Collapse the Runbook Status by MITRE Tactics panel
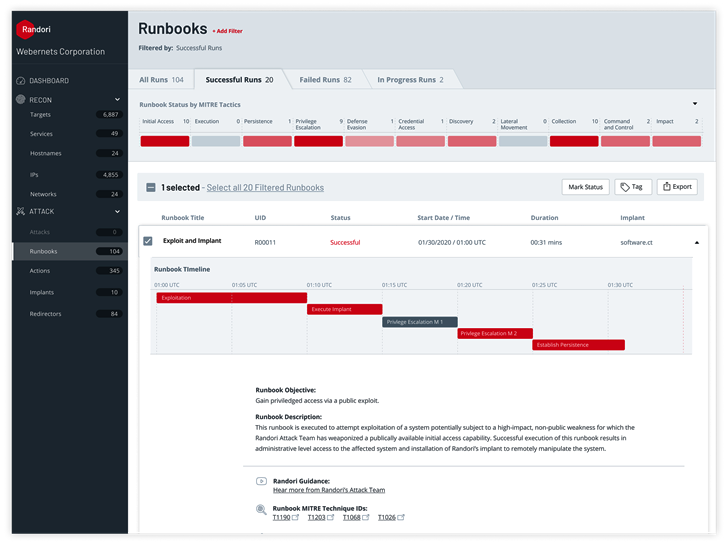The height and width of the screenshot is (543, 727). 695,104
